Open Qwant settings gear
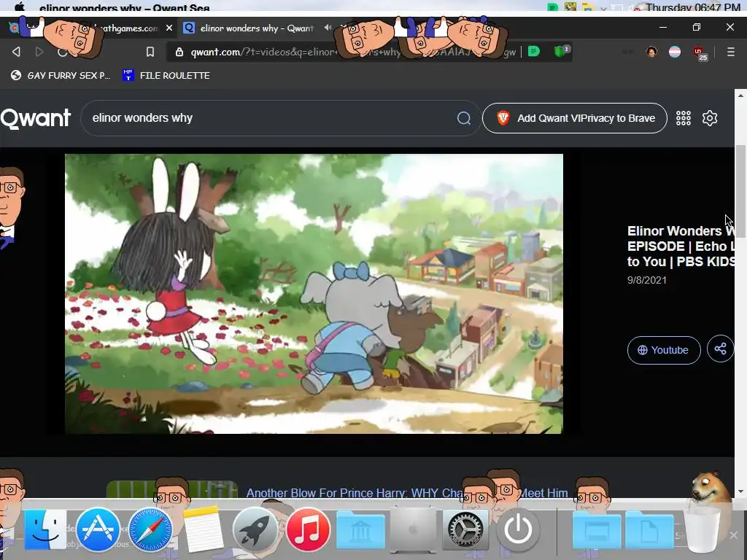Image resolution: width=747 pixels, height=560 pixels. [710, 118]
